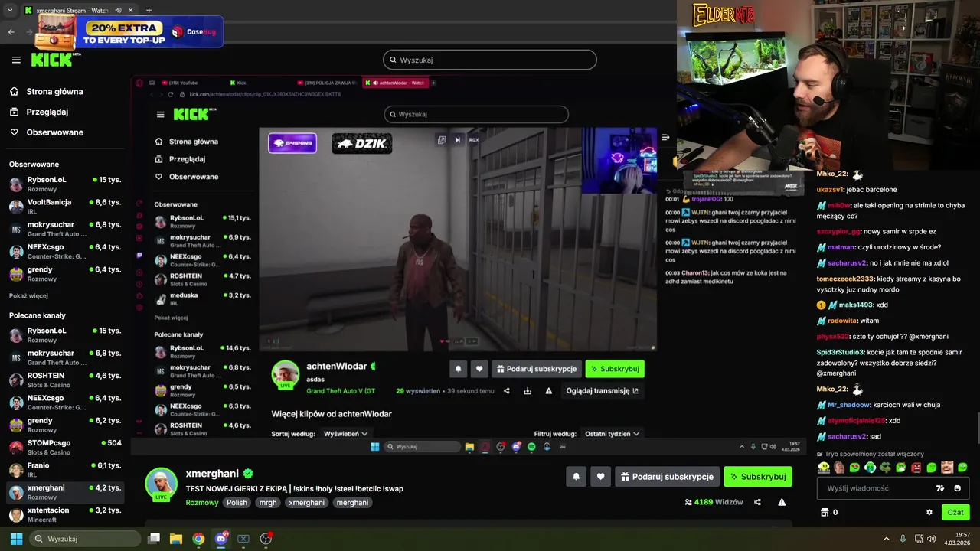The image size is (980, 551).
Task: Click the CaseHug 20% extra banner
Action: [x=129, y=31]
